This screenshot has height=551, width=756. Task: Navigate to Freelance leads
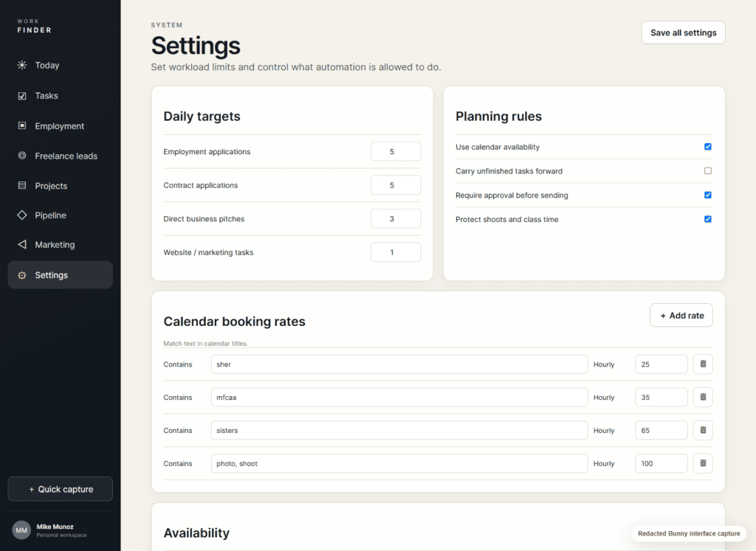pyautogui.click(x=61, y=156)
